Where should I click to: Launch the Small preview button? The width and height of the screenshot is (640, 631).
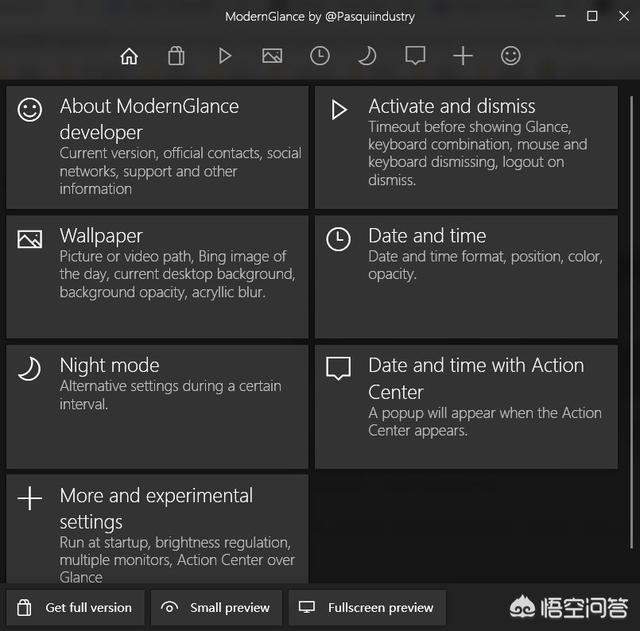pos(216,607)
